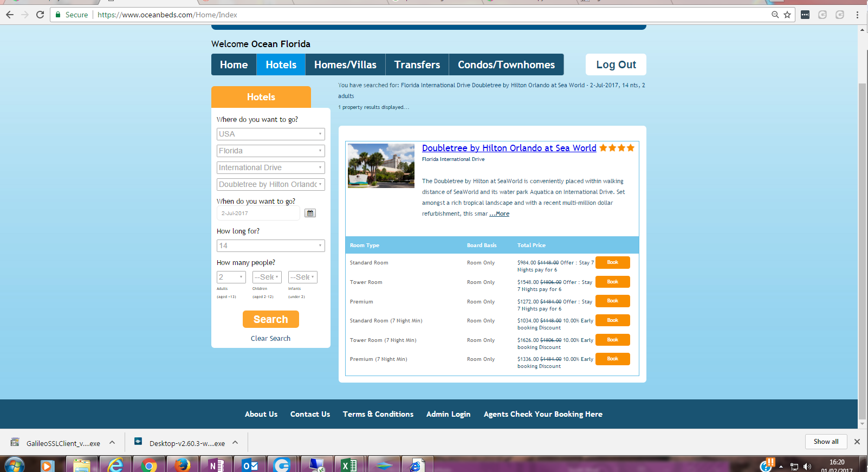The image size is (868, 472).
Task: Launch Internet Explorer from the taskbar
Action: tap(115, 465)
